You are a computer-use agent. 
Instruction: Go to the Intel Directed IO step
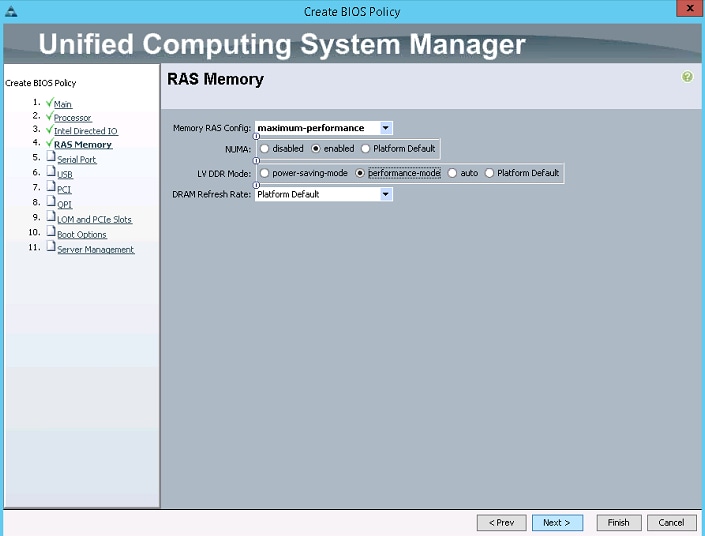85,131
